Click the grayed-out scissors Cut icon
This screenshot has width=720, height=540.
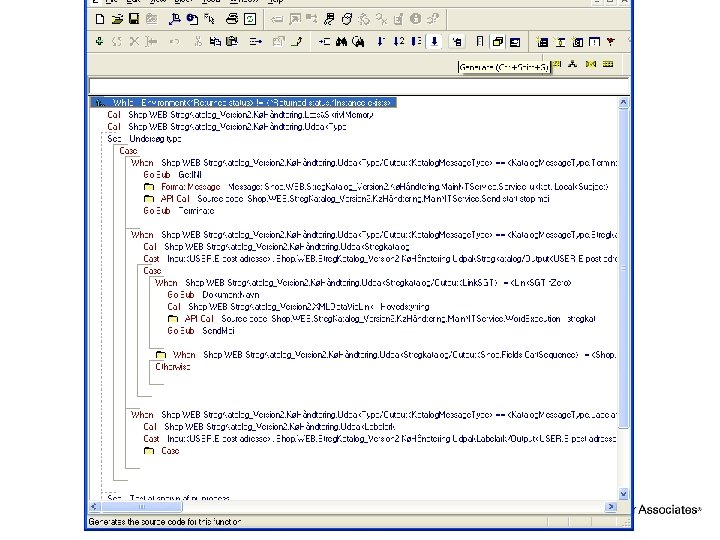point(198,42)
